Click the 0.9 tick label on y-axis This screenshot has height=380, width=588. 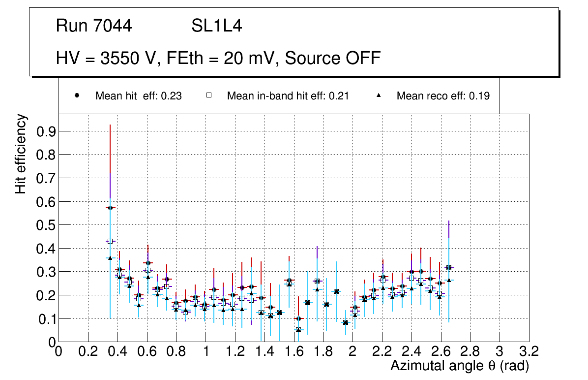pos(44,131)
